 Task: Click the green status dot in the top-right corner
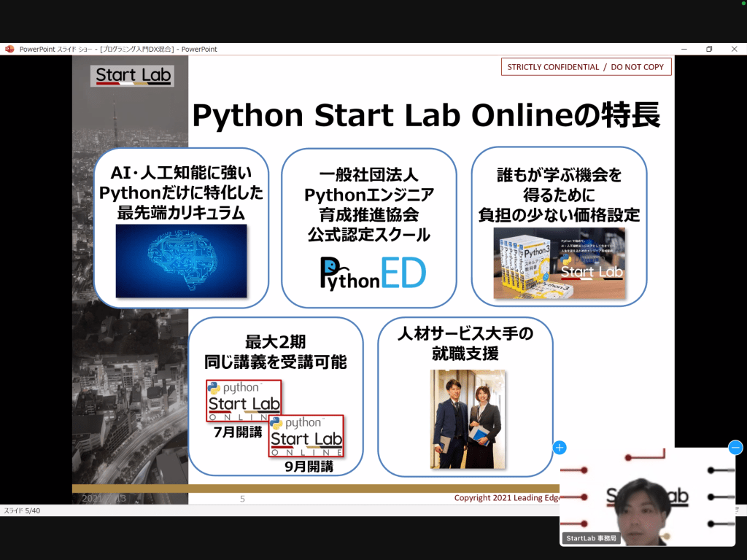pos(743,4)
